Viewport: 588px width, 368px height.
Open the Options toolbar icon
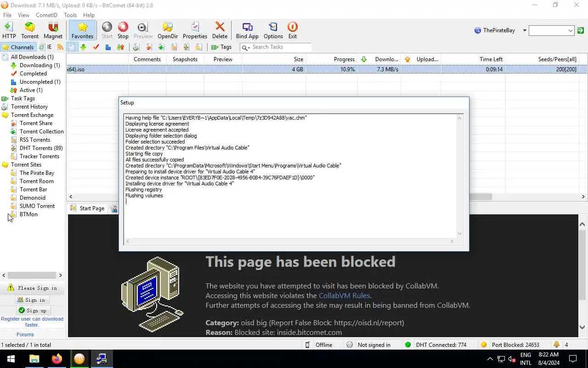pos(273,30)
